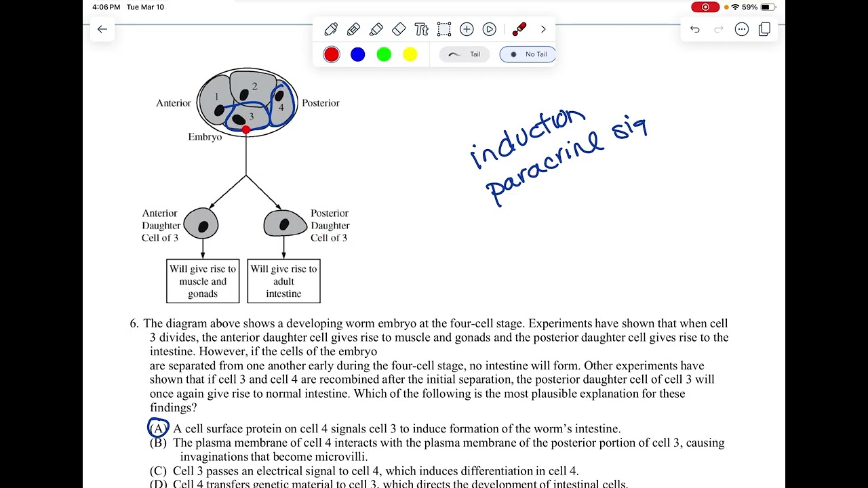The image size is (868, 488).
Task: Click answer choice (B) label
Action: (x=158, y=443)
